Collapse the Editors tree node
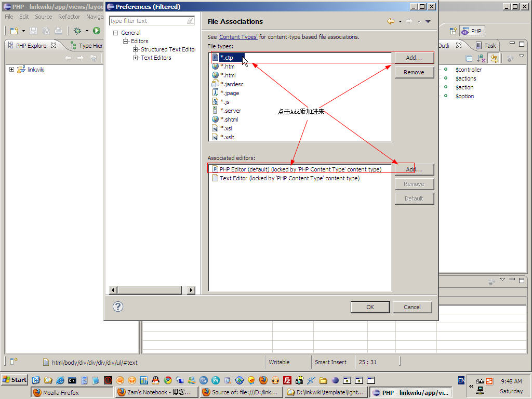 tap(125, 41)
